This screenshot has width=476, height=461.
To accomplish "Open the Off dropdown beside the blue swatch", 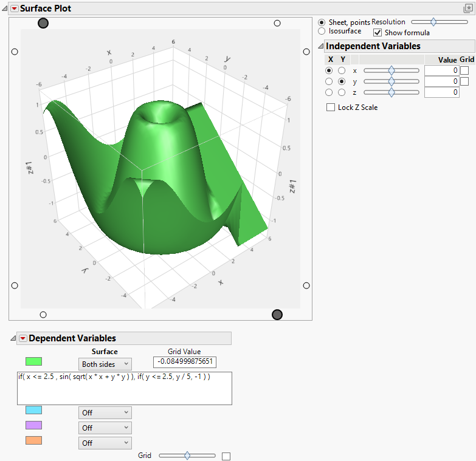I will point(105,412).
